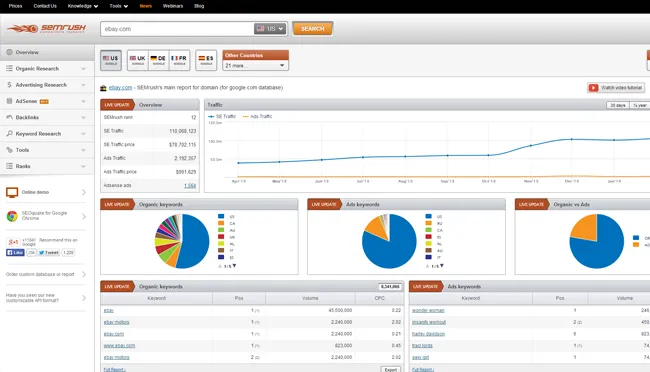Click the Tools wrench icon
The image size is (650, 372).
[9, 150]
